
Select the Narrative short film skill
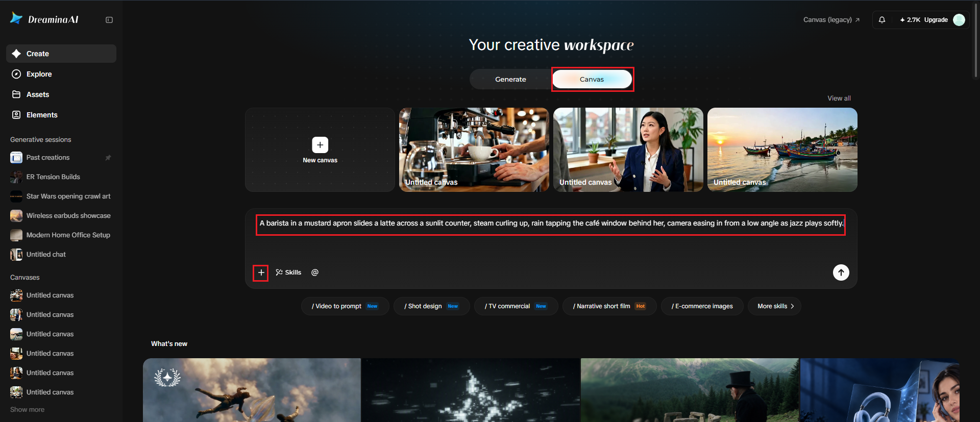click(x=609, y=306)
